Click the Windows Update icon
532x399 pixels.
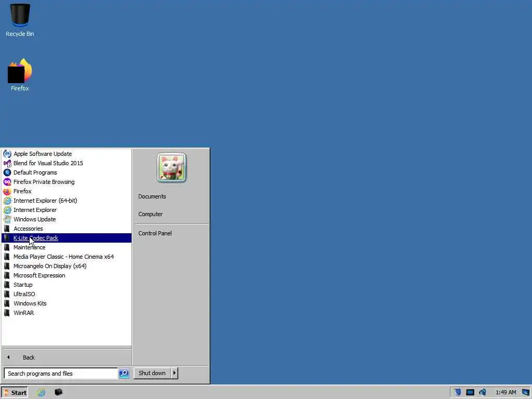[7, 220]
